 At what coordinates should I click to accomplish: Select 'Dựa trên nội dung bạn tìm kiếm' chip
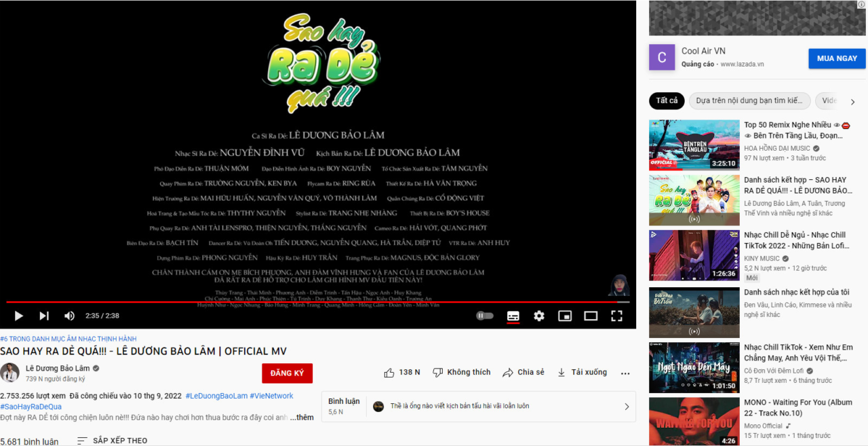(x=749, y=100)
